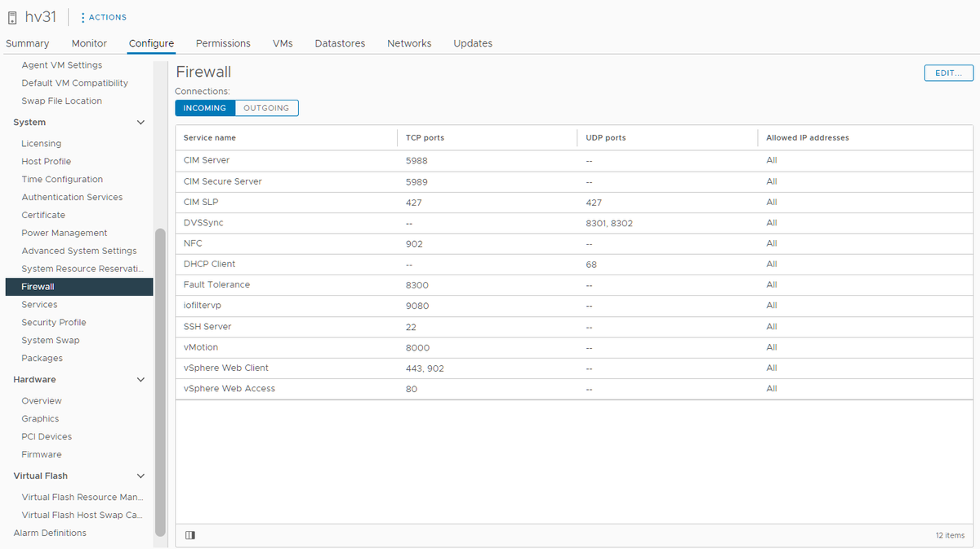Image resolution: width=980 pixels, height=549 pixels.
Task: Select the DHCP Client row
Action: point(574,265)
